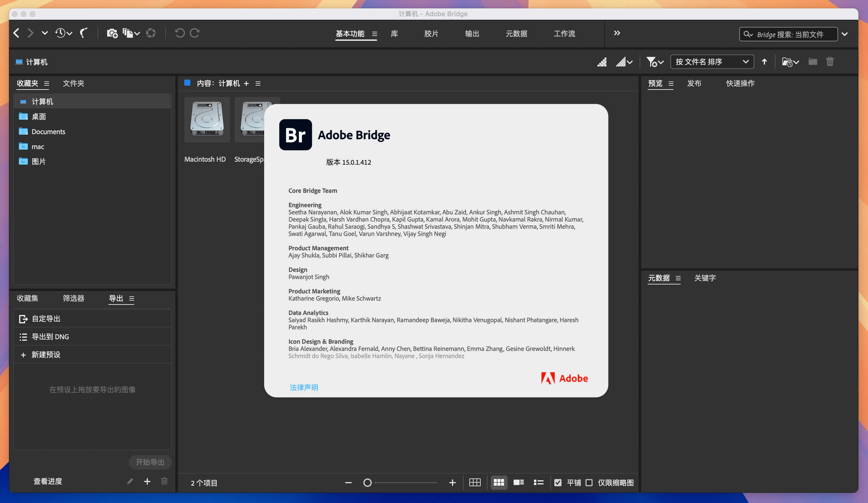Open the Bridge search scope dropdown arrow
Image resolution: width=868 pixels, height=503 pixels.
click(845, 34)
